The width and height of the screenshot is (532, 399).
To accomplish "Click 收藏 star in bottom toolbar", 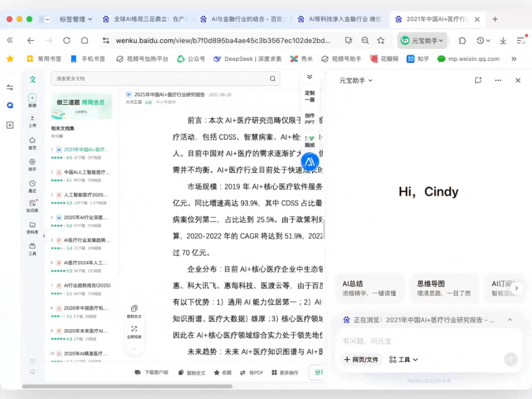I will 223,372.
